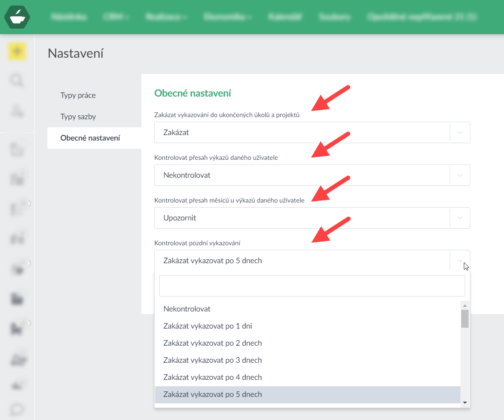The height and width of the screenshot is (420, 504).
Task: Click the dropdown list's scroll up arrow
Action: point(465,305)
